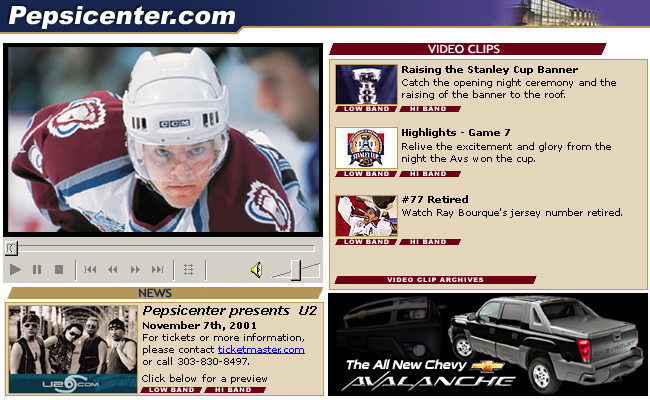
Task: Open Low Band for #77 Retired clip
Action: (366, 242)
